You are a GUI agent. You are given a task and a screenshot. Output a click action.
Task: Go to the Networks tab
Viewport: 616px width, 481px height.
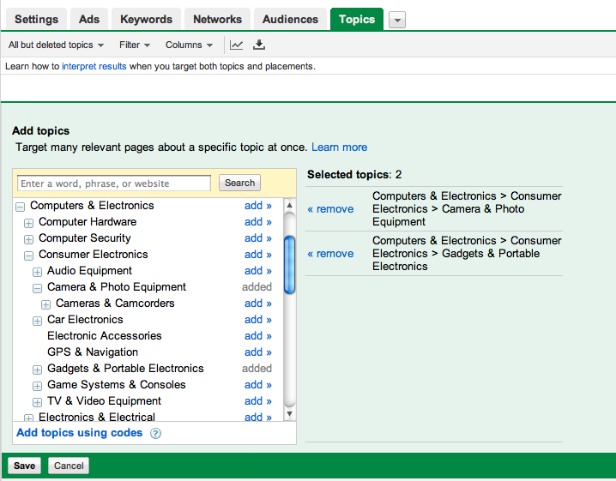[x=217, y=19]
